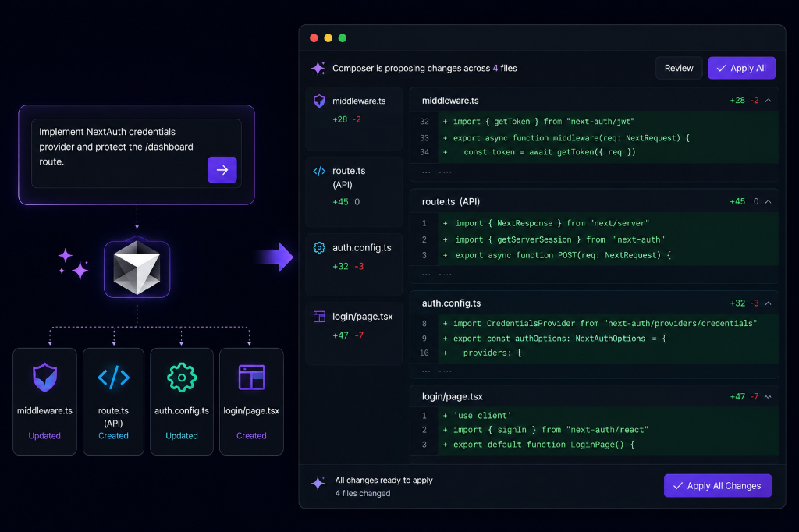Click the shield icon next to middleware.ts in sidebar

click(319, 101)
